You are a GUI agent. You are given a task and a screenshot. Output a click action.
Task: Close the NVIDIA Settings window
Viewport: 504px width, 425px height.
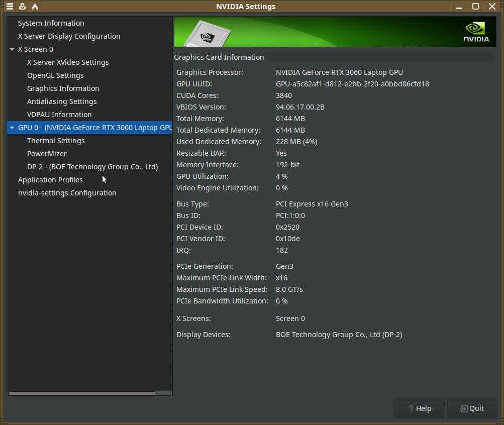(492, 6)
